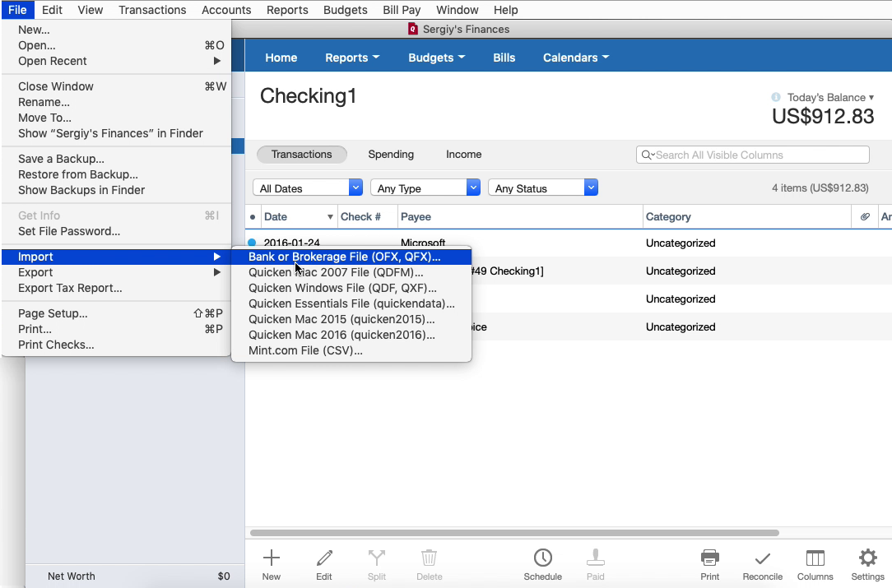Click the blue status dot on Microsoft row
This screenshot has height=588, width=892.
tap(252, 243)
